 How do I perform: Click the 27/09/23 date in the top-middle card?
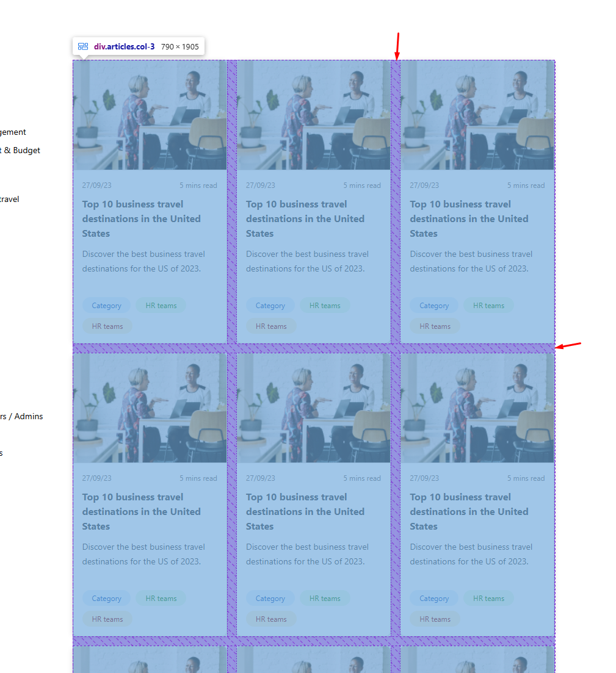[x=260, y=185]
